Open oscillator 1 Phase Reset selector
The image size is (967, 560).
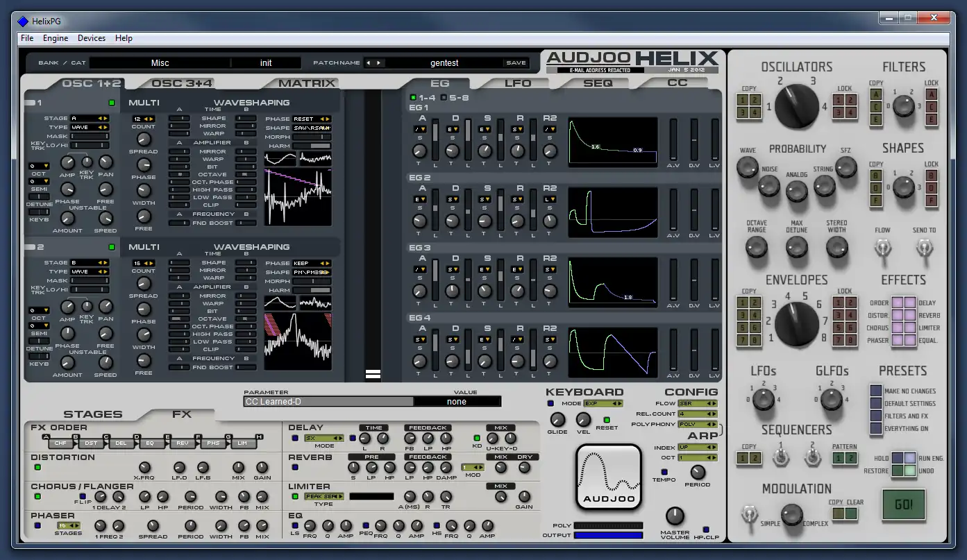click(312, 119)
